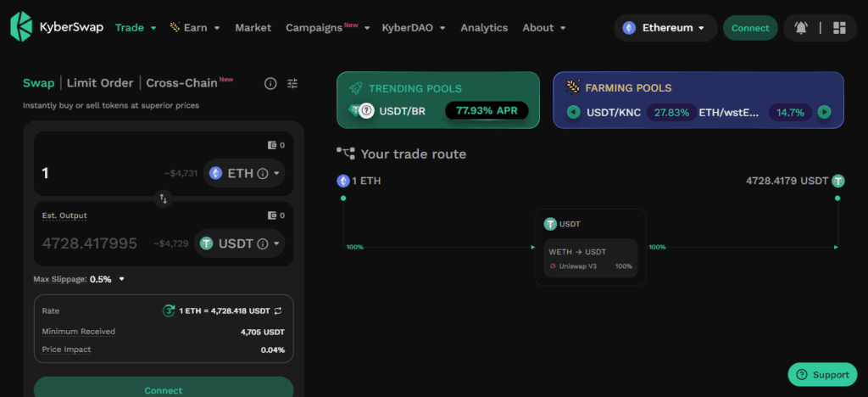Image resolution: width=868 pixels, height=397 pixels.
Task: Click USDT token info icon
Action: point(263,243)
